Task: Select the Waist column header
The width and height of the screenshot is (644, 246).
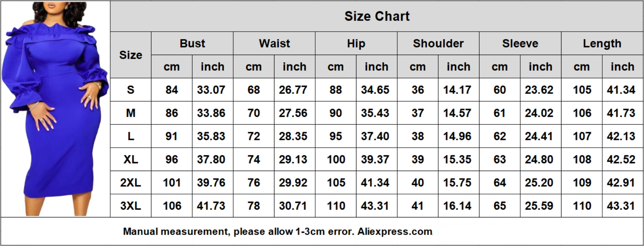Action: pos(274,43)
